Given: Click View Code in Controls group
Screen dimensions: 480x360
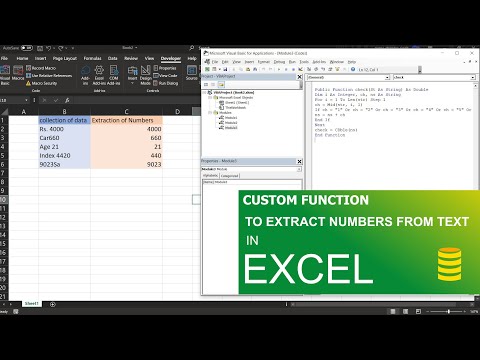Looking at the screenshot, I should tap(165, 76).
